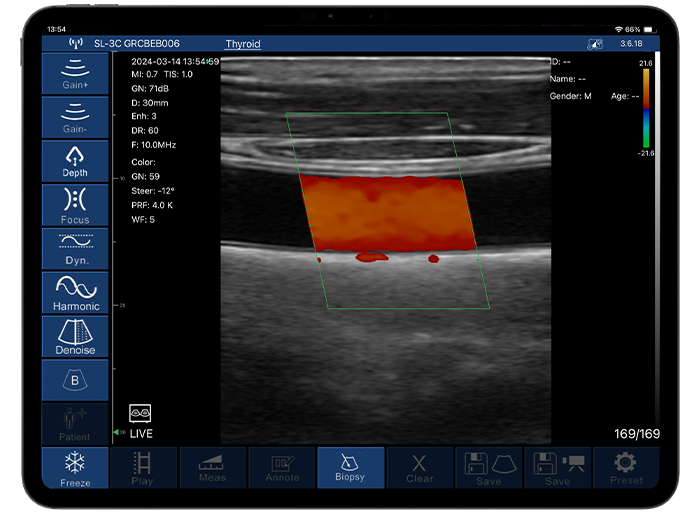
Task: Open the Annote annotation tool
Action: point(282,468)
